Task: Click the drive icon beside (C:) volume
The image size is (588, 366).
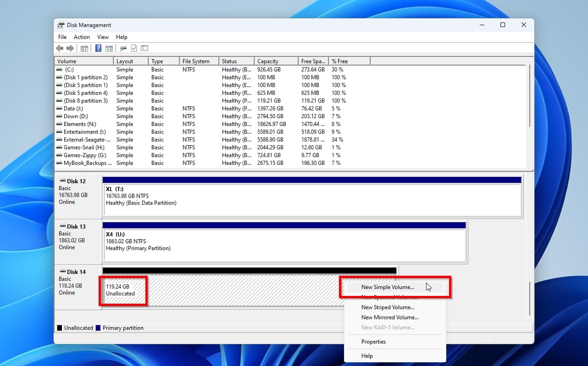Action: click(x=60, y=70)
